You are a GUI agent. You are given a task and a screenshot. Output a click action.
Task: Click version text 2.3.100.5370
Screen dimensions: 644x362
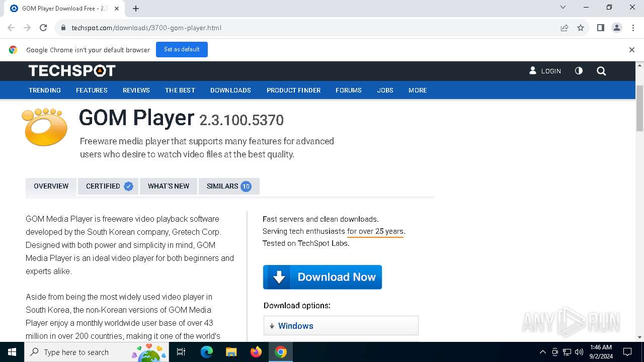(x=242, y=120)
